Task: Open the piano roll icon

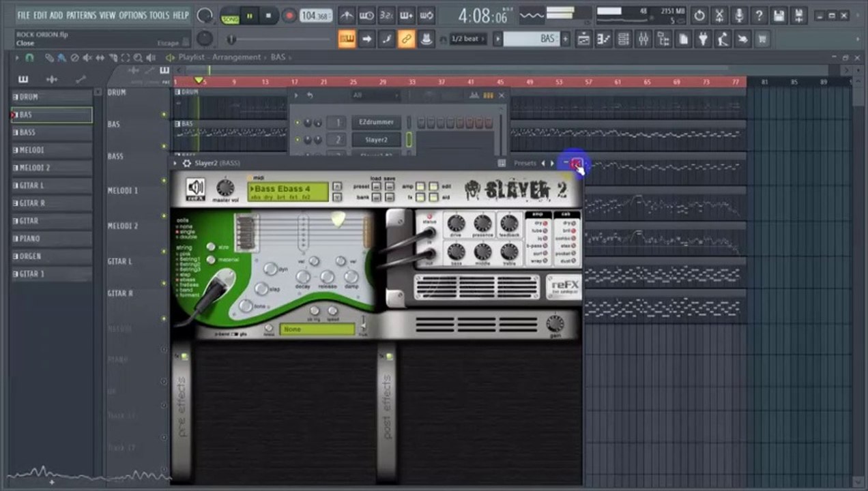Action: [603, 40]
